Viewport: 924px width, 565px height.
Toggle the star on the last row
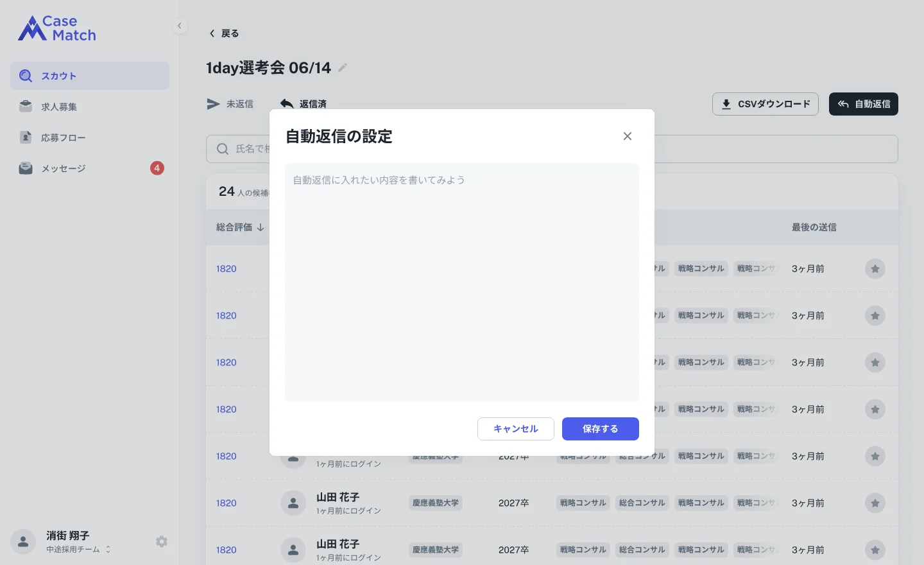(875, 550)
